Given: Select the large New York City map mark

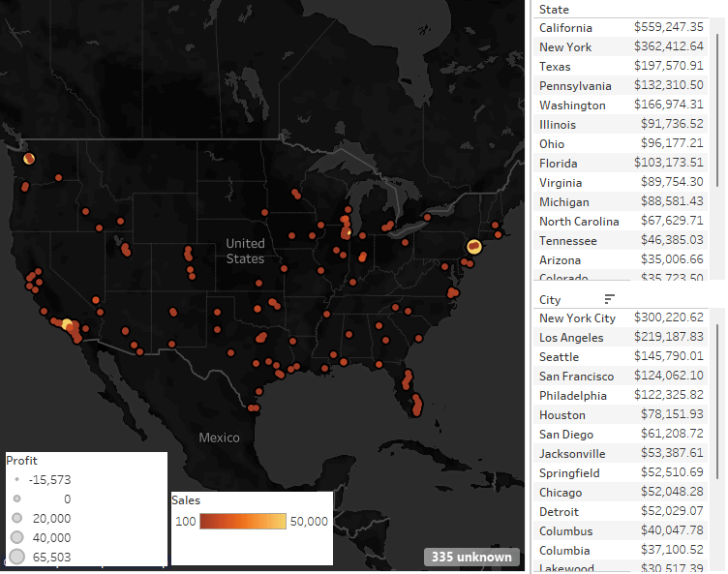Looking at the screenshot, I should click(473, 247).
